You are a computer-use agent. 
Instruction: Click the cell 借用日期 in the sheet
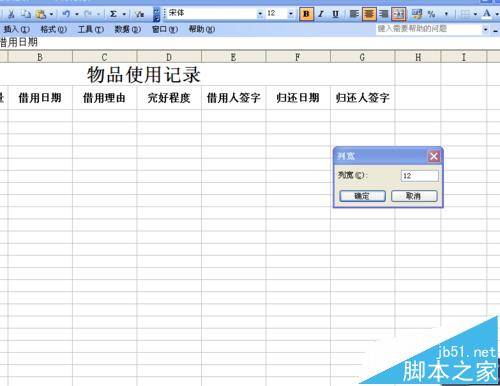click(40, 98)
